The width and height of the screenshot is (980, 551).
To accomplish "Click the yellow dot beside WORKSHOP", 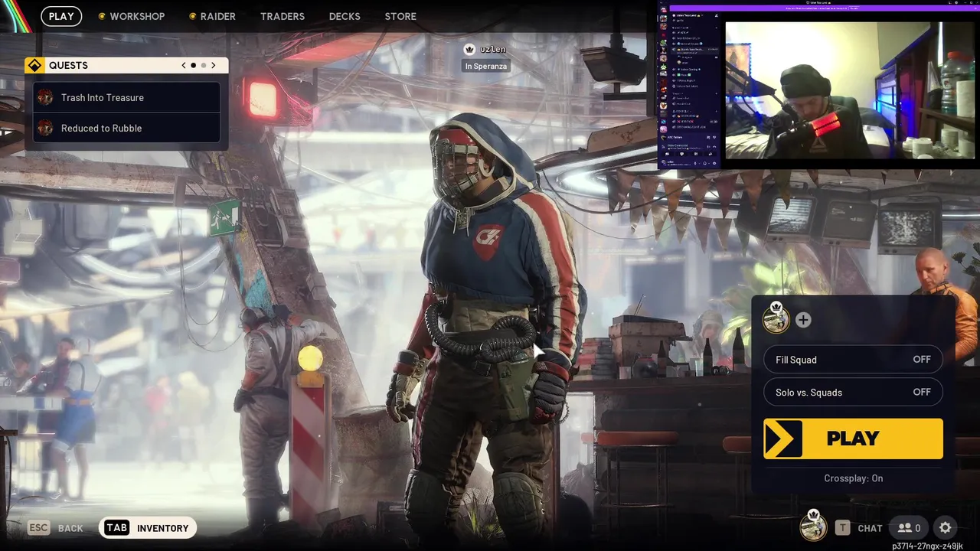I will click(102, 16).
